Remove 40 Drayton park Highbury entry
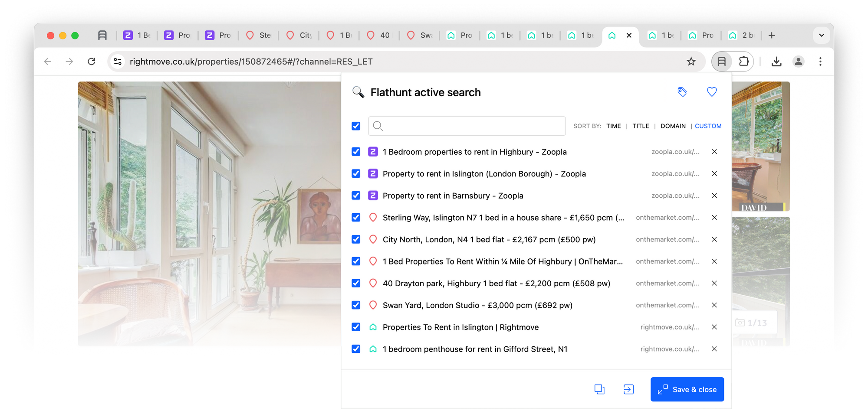The image size is (868, 414). click(x=714, y=283)
